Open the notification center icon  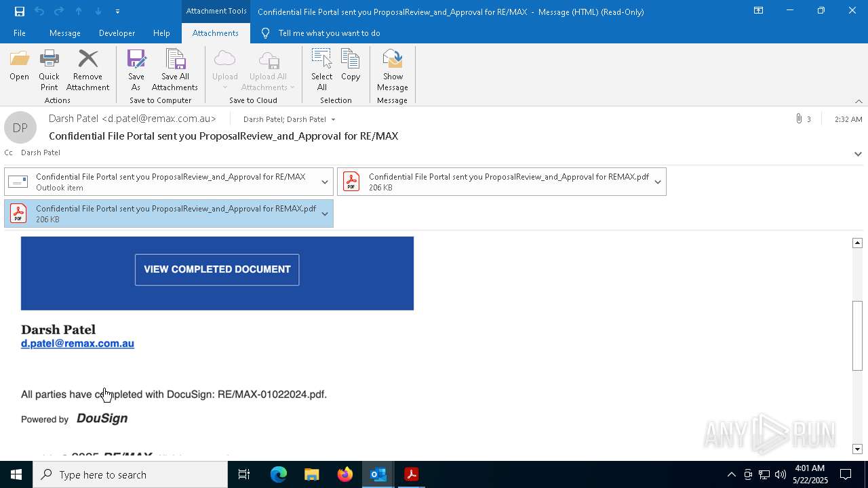(846, 474)
